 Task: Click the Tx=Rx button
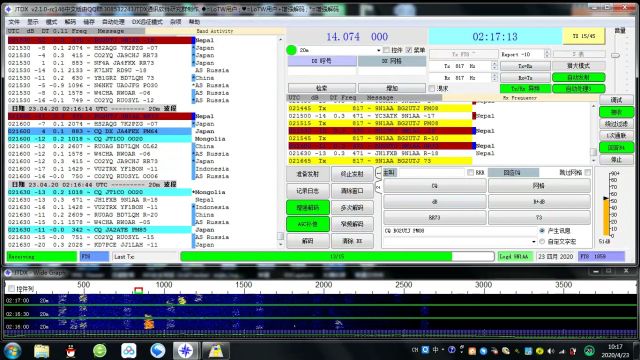coord(525,66)
